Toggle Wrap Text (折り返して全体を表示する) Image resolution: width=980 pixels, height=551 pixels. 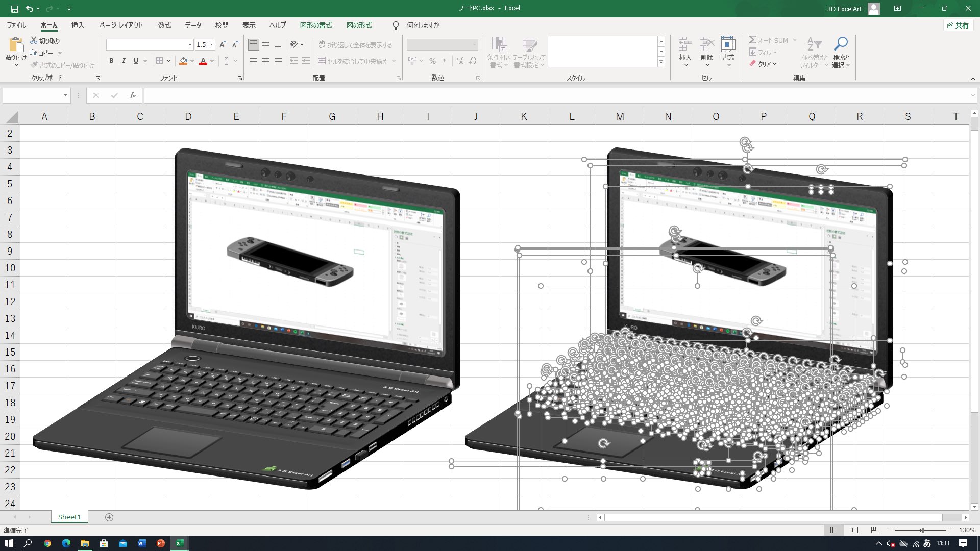pos(355,45)
